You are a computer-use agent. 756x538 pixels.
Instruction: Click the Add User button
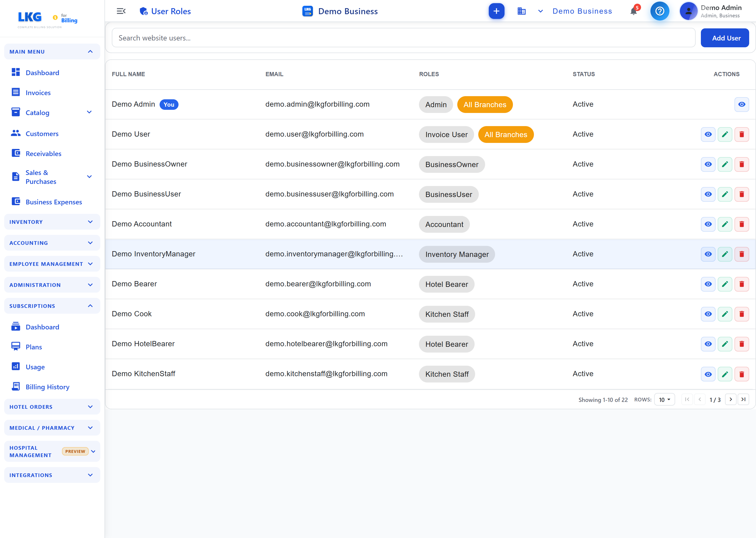pos(724,38)
